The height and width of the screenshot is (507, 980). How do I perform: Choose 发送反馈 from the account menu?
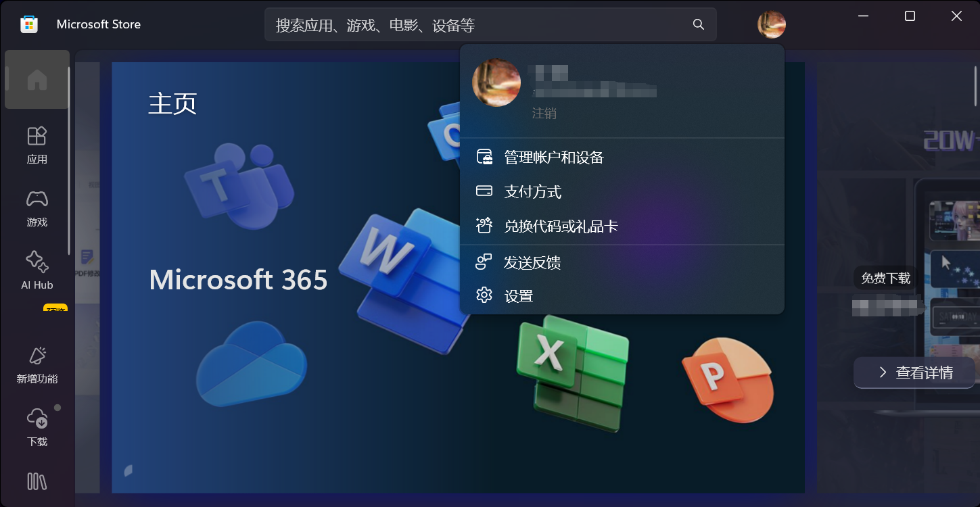click(622, 262)
